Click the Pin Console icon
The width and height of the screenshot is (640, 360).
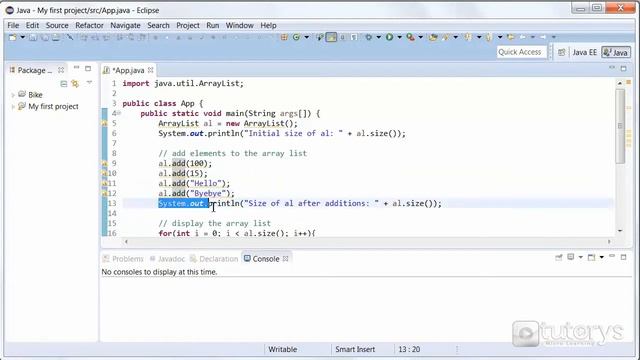click(559, 257)
